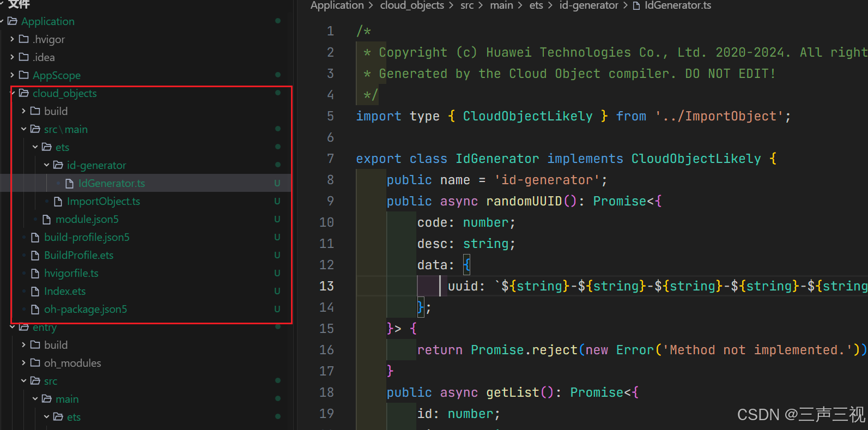Click cloud_objects in the breadcrumb path
Viewport: 868px width, 430px height.
point(412,5)
